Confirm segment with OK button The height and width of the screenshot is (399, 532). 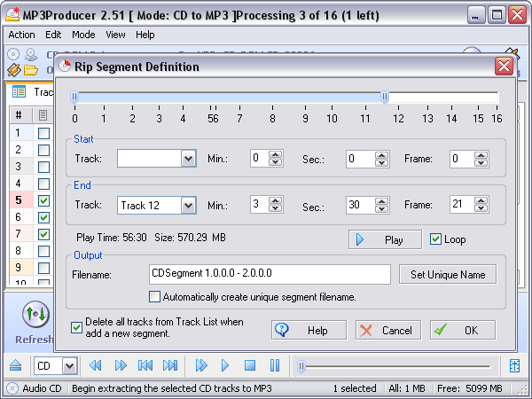(463, 330)
